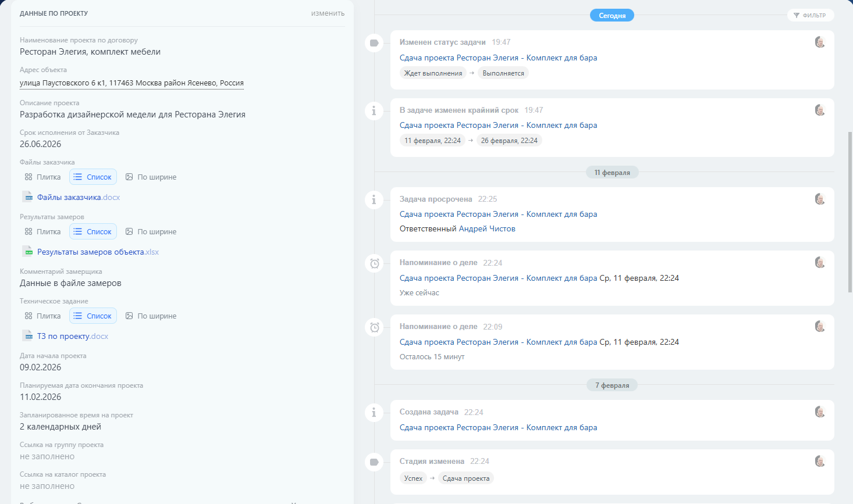Click the 11 февраля date separator
The height and width of the screenshot is (504, 853).
[612, 173]
